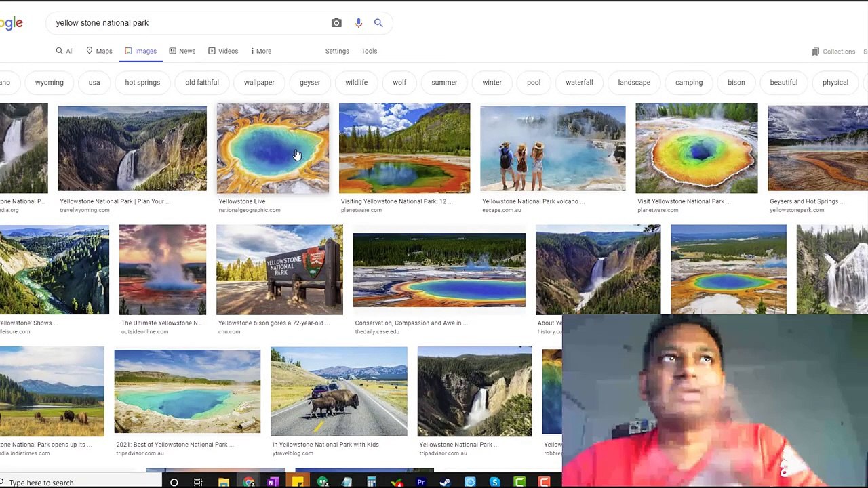
Task: Filter by the winter chip
Action: point(492,83)
